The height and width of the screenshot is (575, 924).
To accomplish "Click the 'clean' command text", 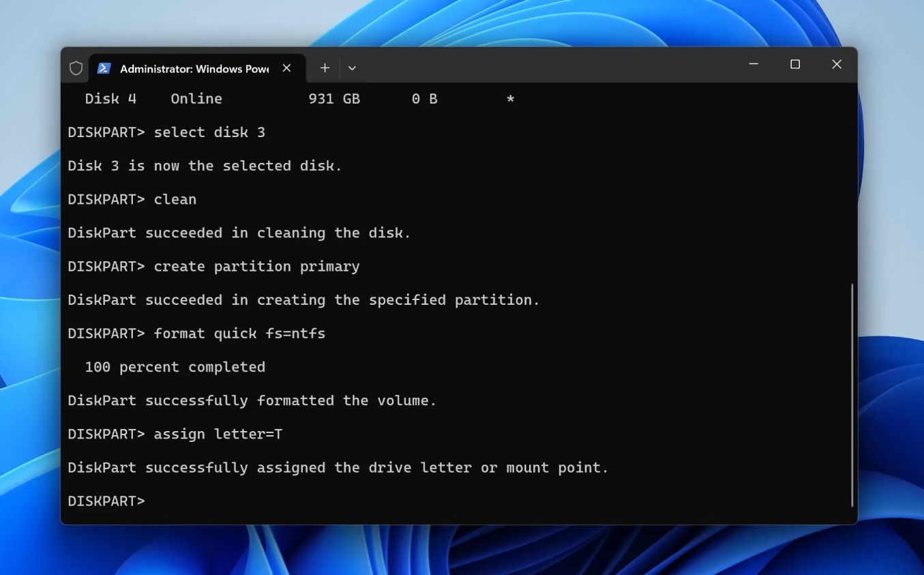I will [x=175, y=199].
